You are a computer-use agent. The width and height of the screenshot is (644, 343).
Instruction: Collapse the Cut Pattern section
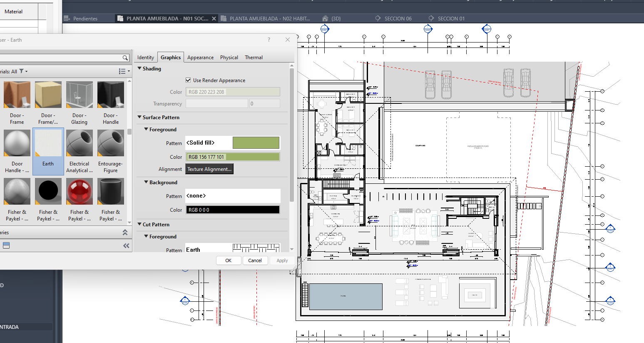[139, 224]
